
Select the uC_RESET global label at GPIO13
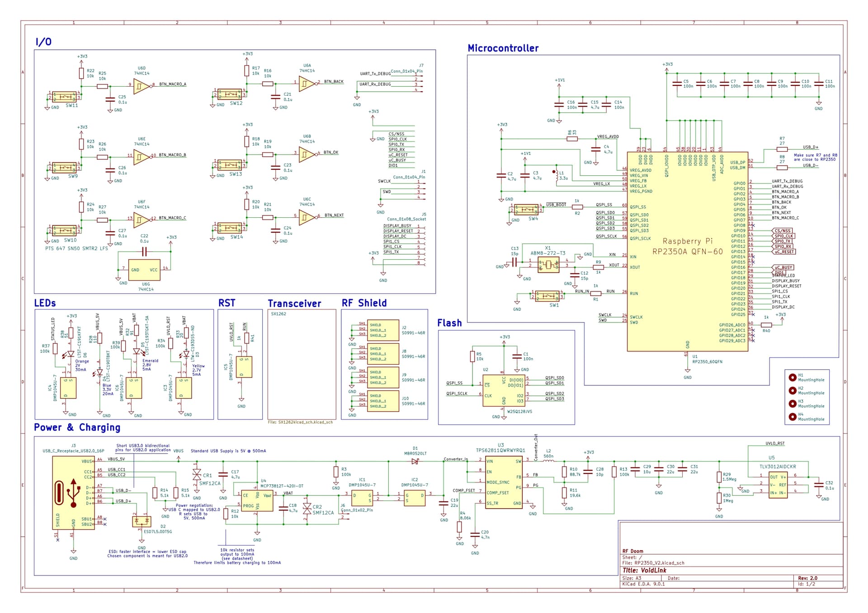tap(784, 252)
